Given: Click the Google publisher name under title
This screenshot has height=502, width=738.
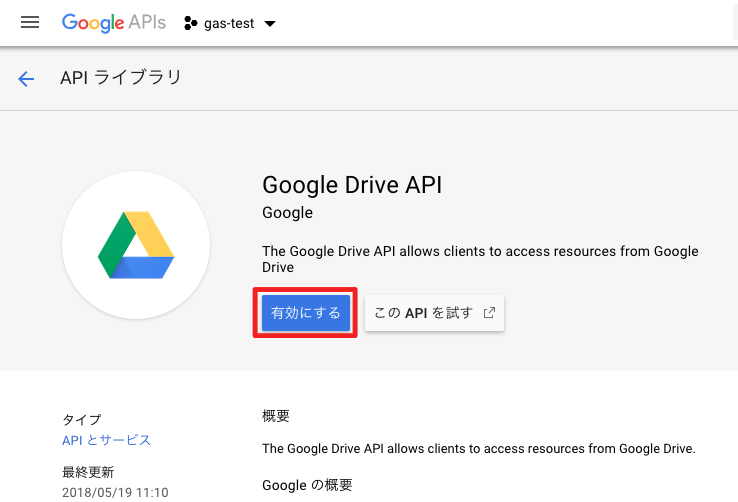Looking at the screenshot, I should [x=287, y=213].
